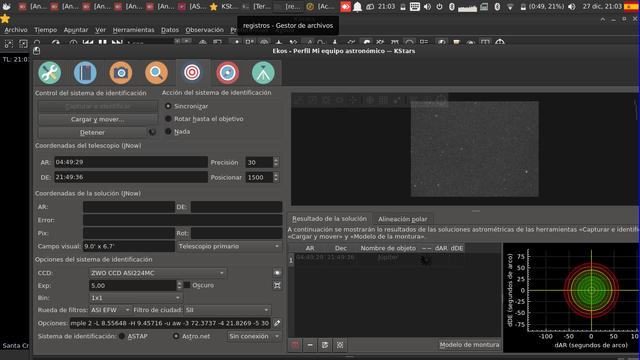The width and height of the screenshot is (640, 360).
Task: Open the Bin 1x1 dropdown
Action: tap(136, 298)
